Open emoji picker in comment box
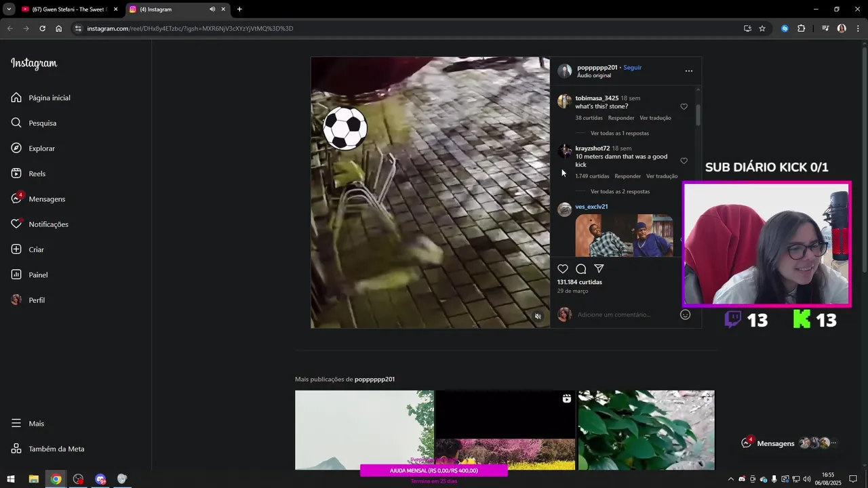The image size is (868, 488). (x=685, y=314)
